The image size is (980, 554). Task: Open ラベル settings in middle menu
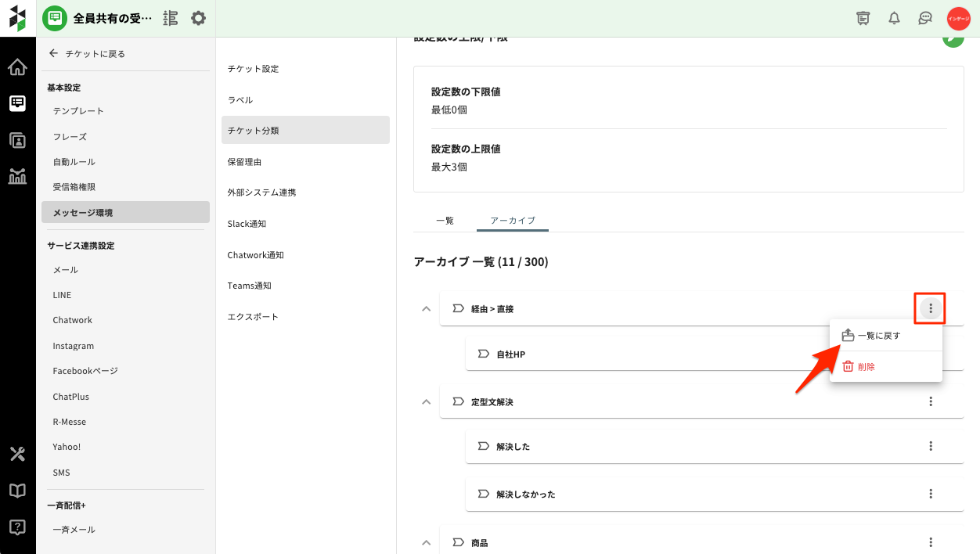point(240,100)
